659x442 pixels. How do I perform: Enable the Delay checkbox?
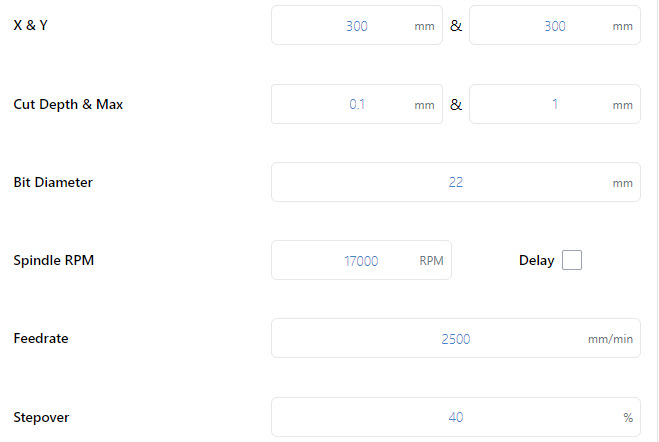572,260
